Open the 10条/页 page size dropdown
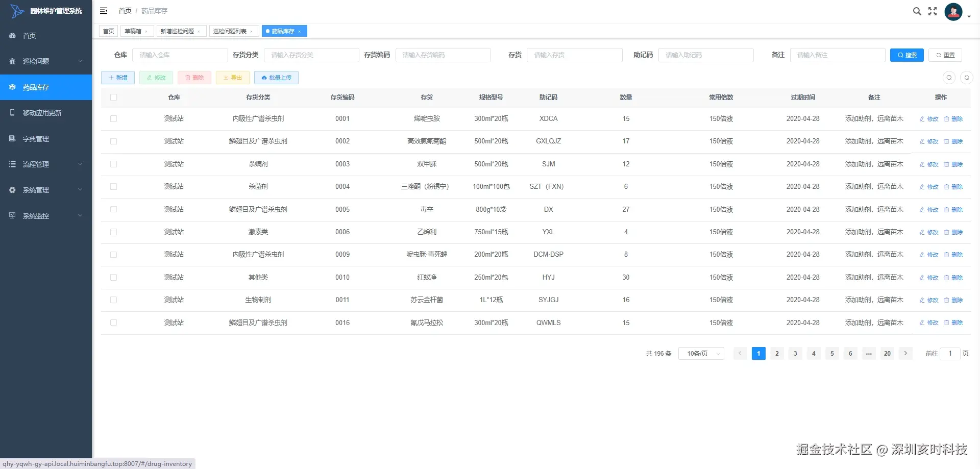The height and width of the screenshot is (469, 980). (701, 353)
